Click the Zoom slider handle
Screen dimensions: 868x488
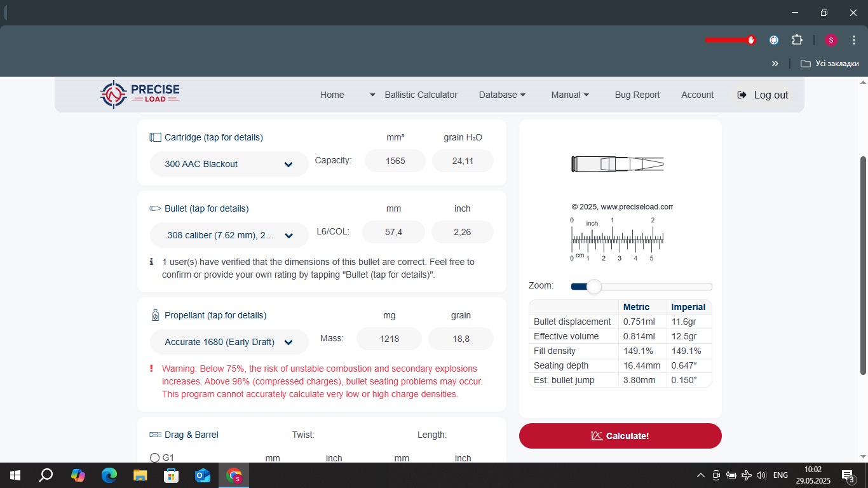(593, 287)
